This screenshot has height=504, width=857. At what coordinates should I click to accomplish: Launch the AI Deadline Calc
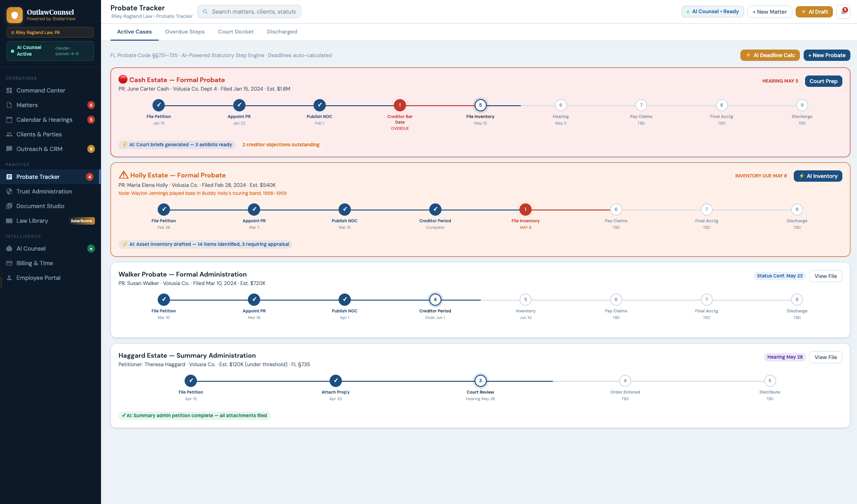pyautogui.click(x=770, y=55)
